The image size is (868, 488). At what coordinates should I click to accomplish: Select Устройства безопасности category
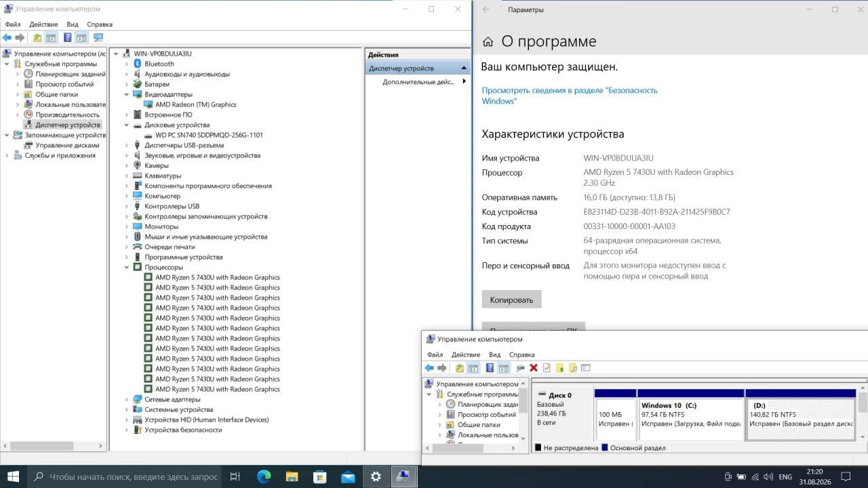183,430
